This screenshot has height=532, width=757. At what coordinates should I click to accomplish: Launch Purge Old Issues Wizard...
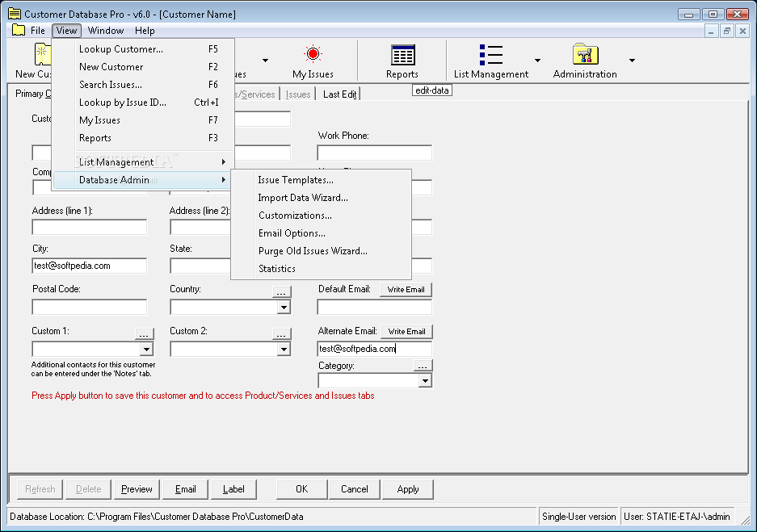coord(321,251)
